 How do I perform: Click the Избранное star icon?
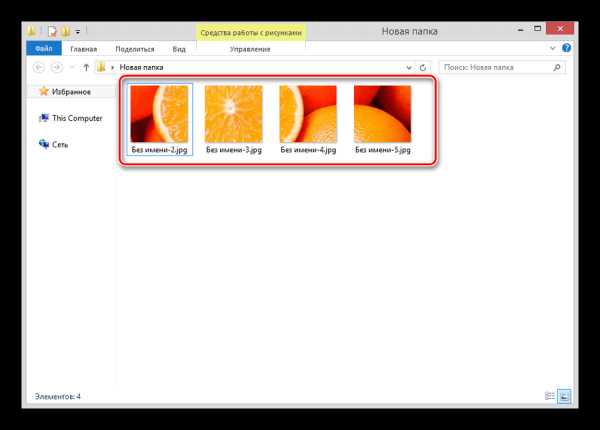tap(44, 91)
